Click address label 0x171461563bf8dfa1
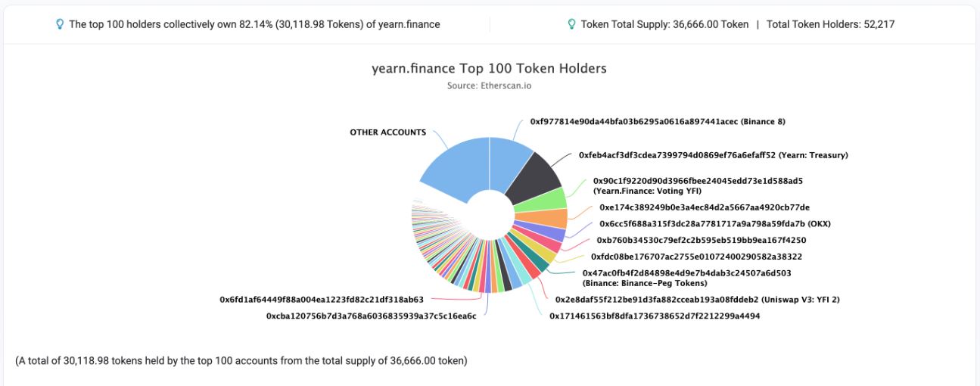The width and height of the screenshot is (980, 386). (x=655, y=316)
